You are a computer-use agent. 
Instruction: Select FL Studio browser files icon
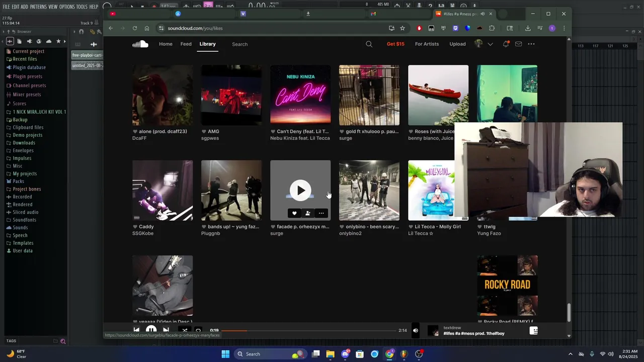click(x=19, y=41)
